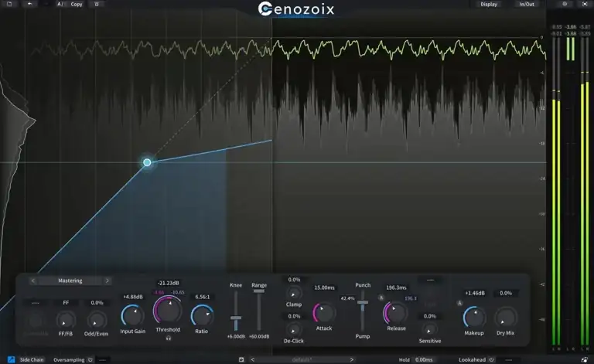Click the 196.3ms release value
The width and height of the screenshot is (594, 364).
click(x=396, y=287)
